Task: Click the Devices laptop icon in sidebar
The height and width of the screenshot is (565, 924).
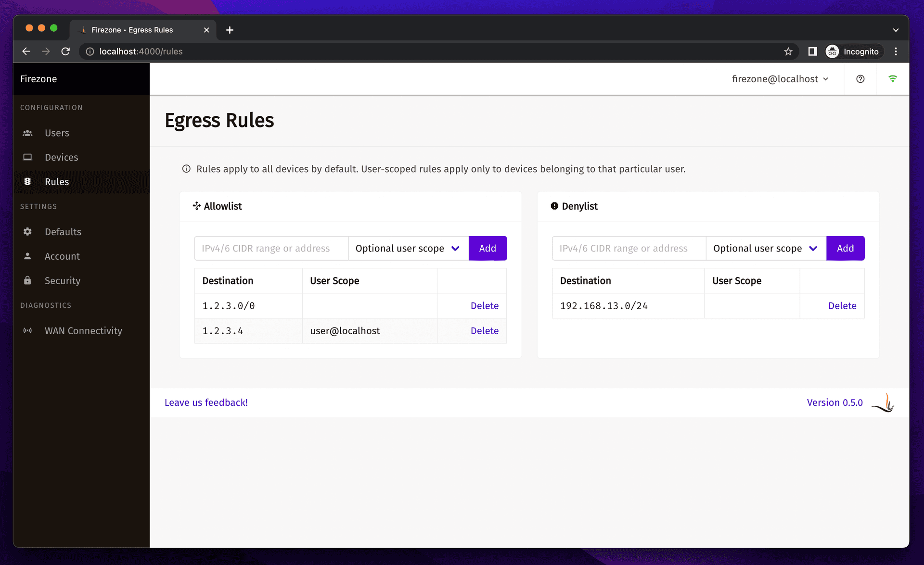Action: tap(27, 157)
